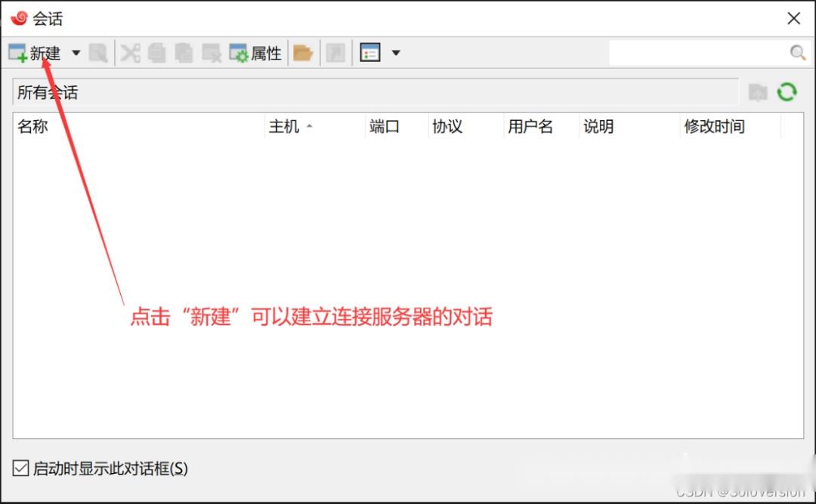
Task: Click the magnifier search icon
Action: click(x=797, y=53)
